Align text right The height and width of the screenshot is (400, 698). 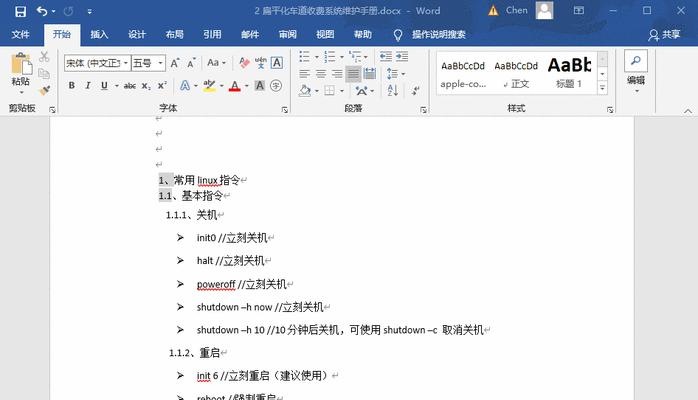337,73
